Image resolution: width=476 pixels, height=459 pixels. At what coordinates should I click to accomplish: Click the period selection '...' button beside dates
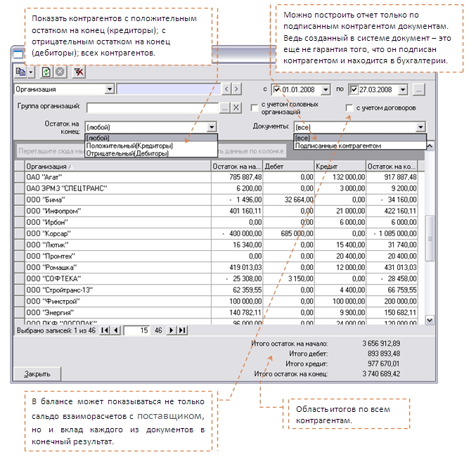click(x=419, y=90)
